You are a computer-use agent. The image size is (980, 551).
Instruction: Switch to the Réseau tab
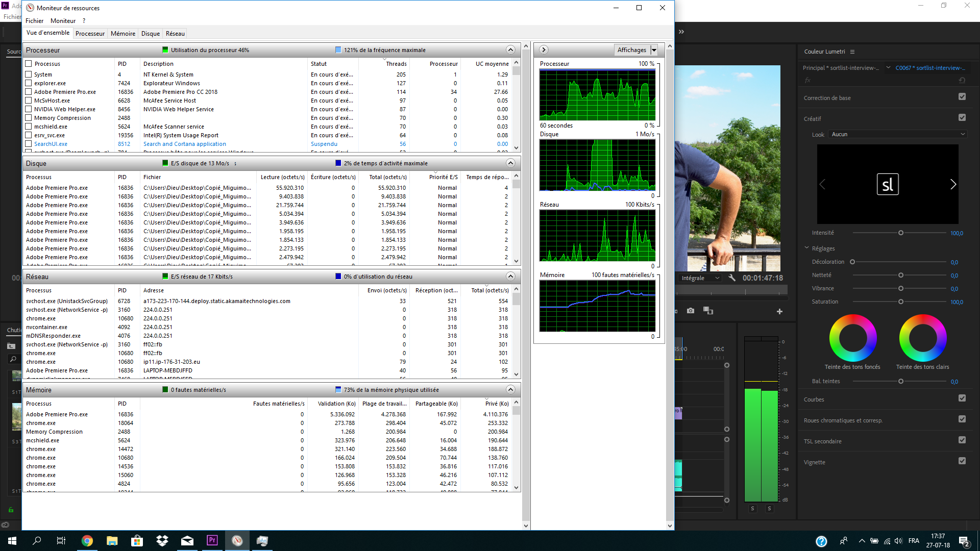pyautogui.click(x=175, y=34)
